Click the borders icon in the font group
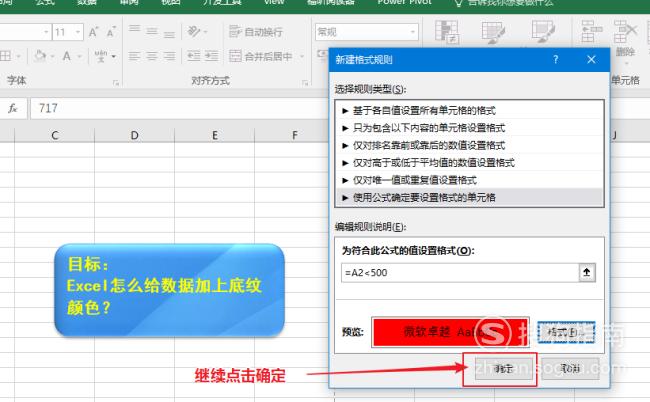The width and height of the screenshot is (650, 402). click(x=5, y=56)
